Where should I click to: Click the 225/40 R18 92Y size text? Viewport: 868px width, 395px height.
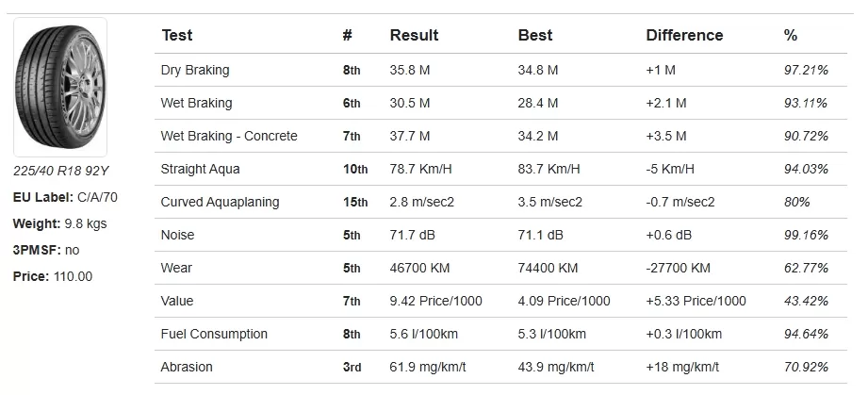[61, 172]
